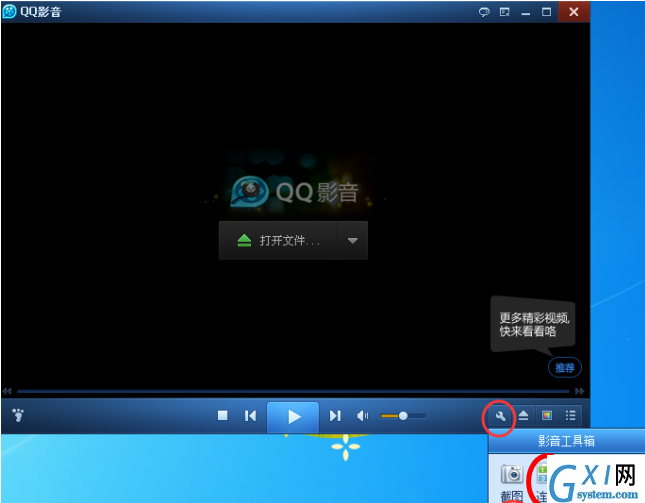This screenshot has height=503, width=645.
Task: Start playback with the play button
Action: pyautogui.click(x=293, y=417)
